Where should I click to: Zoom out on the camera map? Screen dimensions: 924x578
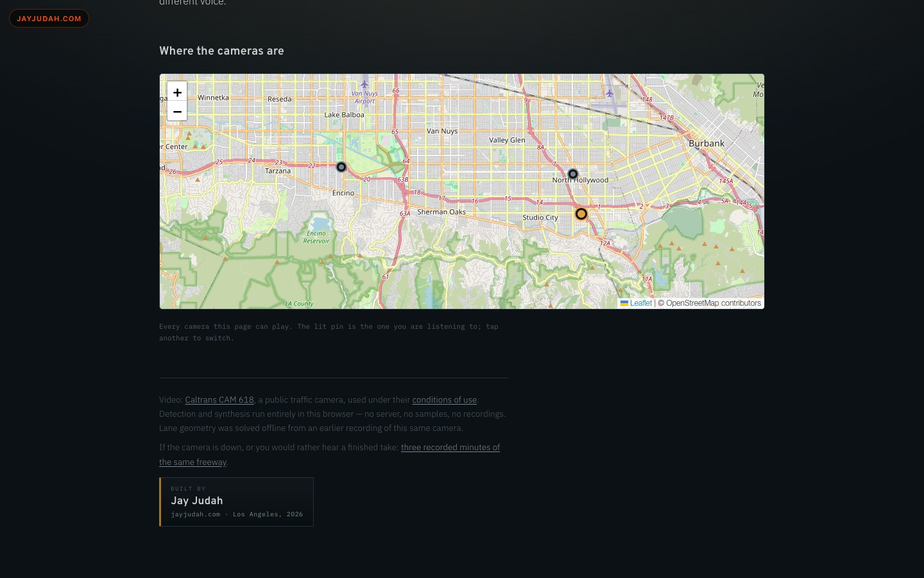177,111
